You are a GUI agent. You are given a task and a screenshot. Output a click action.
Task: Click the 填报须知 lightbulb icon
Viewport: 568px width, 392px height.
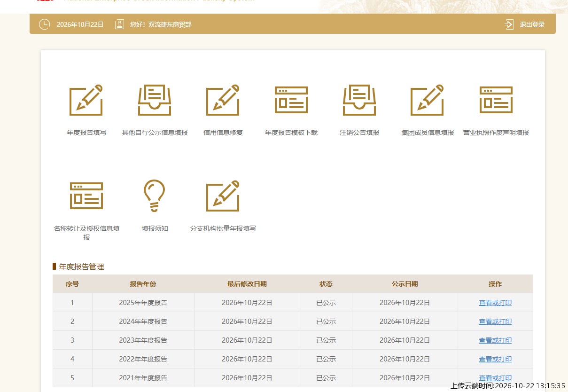pyautogui.click(x=155, y=196)
